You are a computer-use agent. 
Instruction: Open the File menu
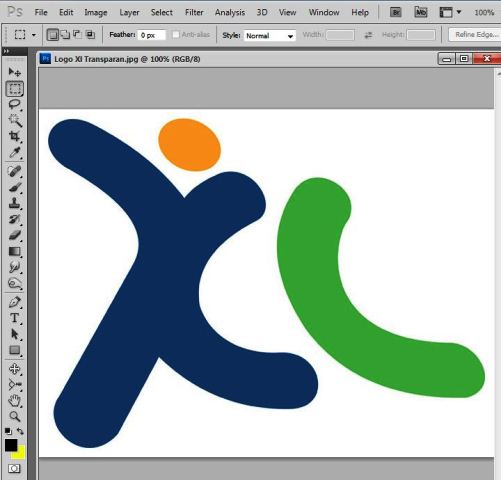pyautogui.click(x=41, y=12)
